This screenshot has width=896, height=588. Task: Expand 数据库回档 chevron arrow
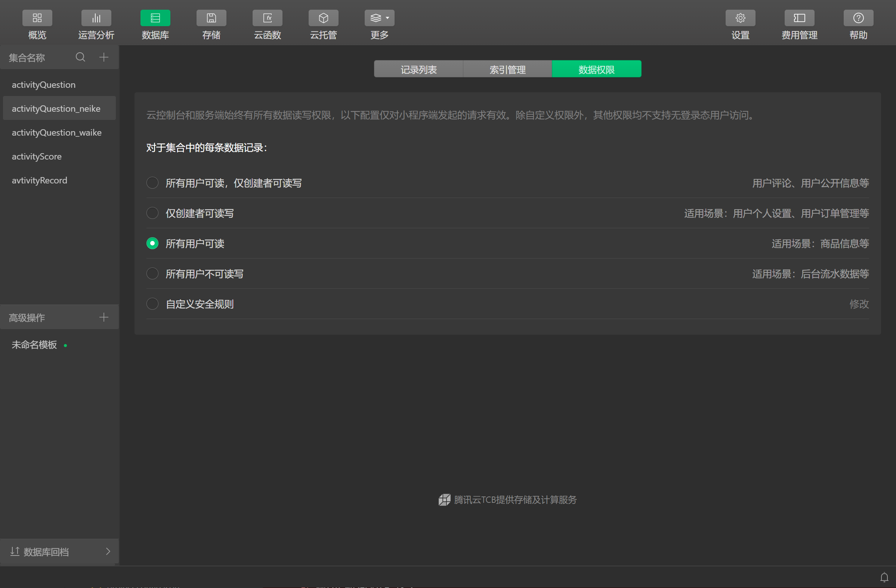coord(108,551)
